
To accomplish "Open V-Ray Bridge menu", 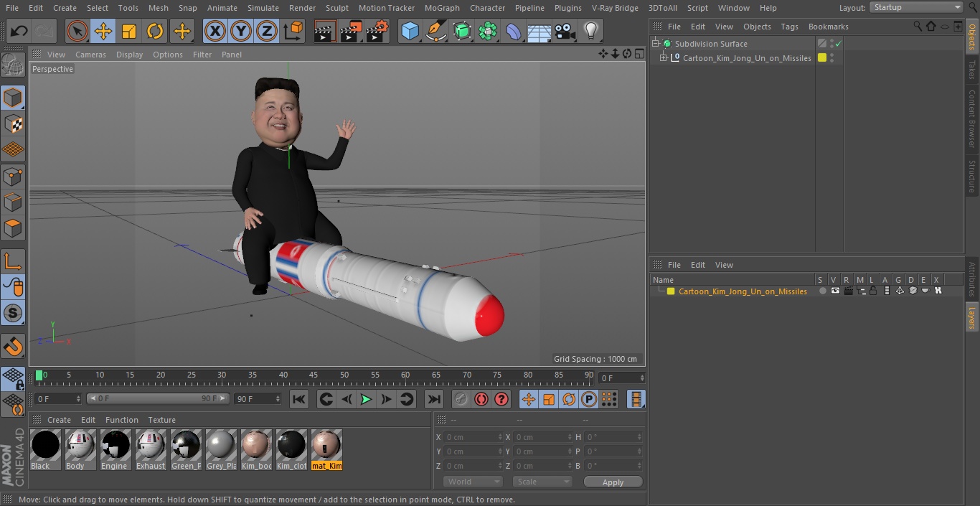I will 615,8.
